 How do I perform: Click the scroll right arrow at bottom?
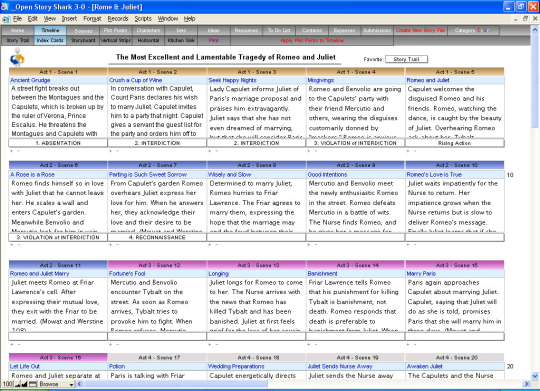(526, 384)
